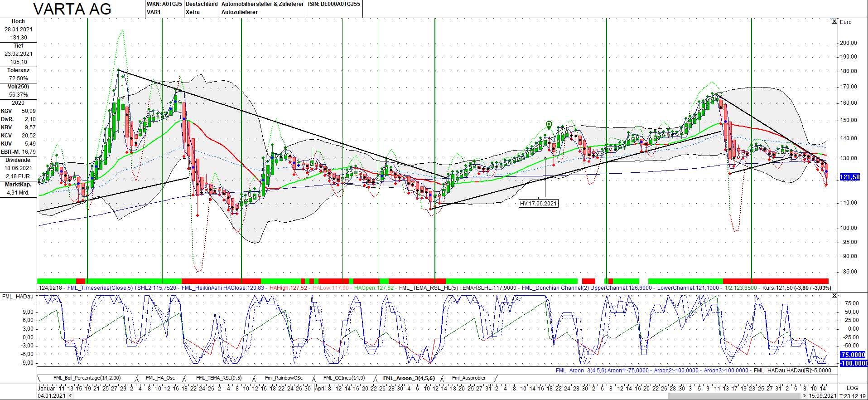Click the FML_HADau panel name label
Image resolution: width=868 pixels, height=400 pixels.
coord(18,297)
